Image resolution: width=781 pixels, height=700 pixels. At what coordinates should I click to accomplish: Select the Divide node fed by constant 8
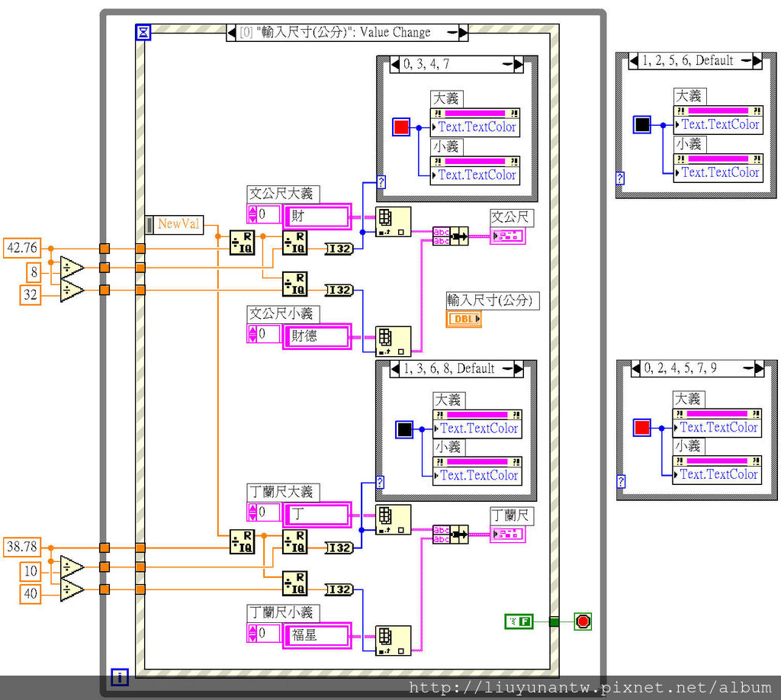pos(72,268)
